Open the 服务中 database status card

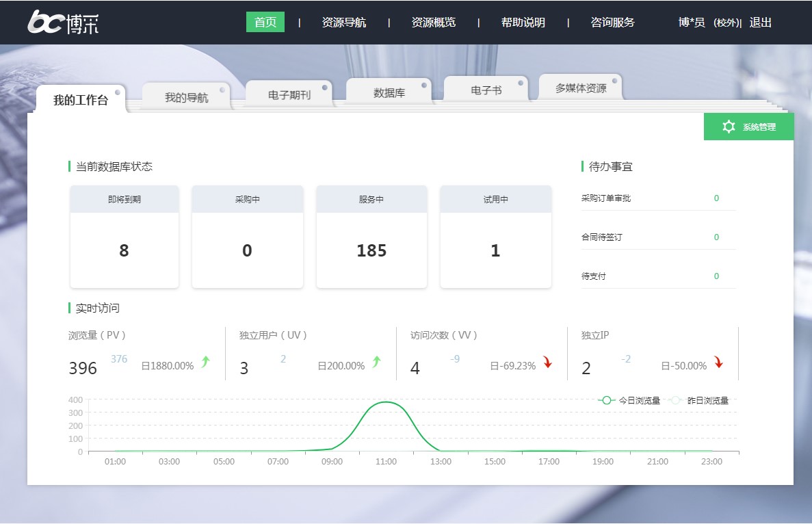click(x=371, y=237)
